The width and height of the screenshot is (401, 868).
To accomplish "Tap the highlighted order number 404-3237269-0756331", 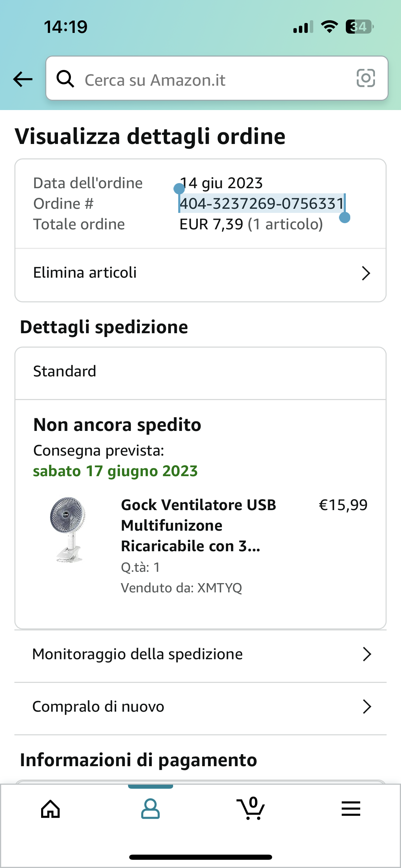I will pos(262,204).
